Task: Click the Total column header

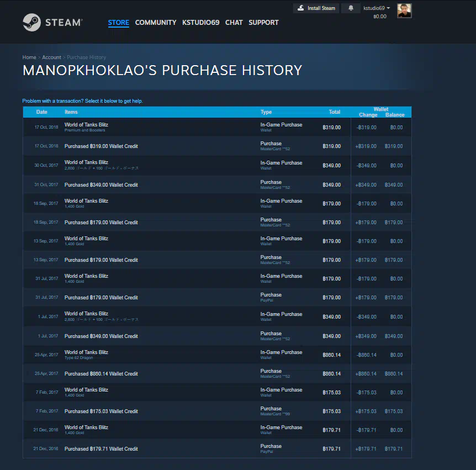Action: coord(335,112)
